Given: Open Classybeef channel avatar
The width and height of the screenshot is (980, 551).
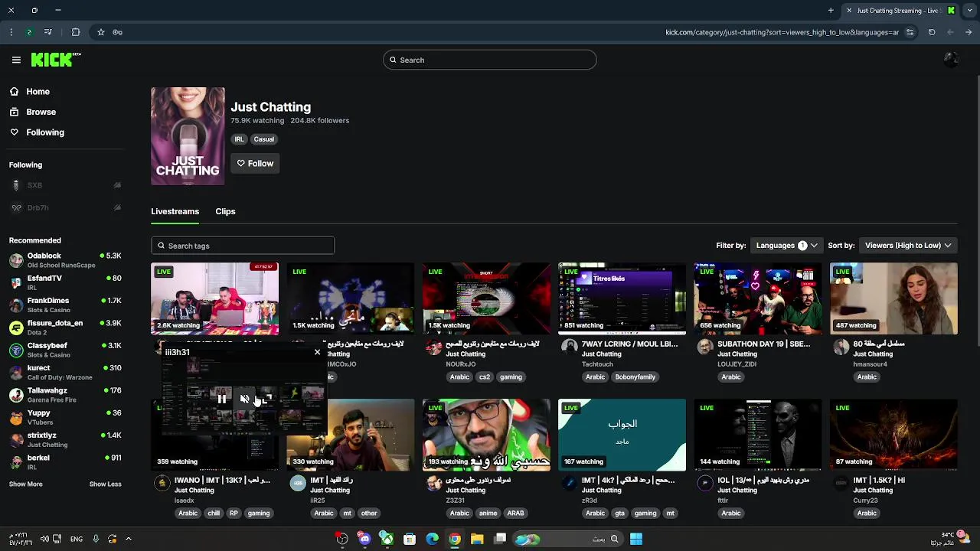Looking at the screenshot, I should [16, 350].
